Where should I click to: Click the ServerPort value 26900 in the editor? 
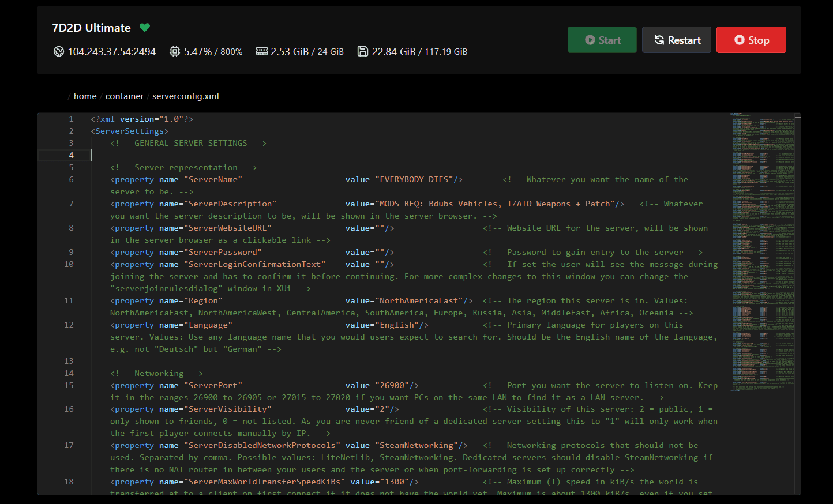[x=399, y=385]
